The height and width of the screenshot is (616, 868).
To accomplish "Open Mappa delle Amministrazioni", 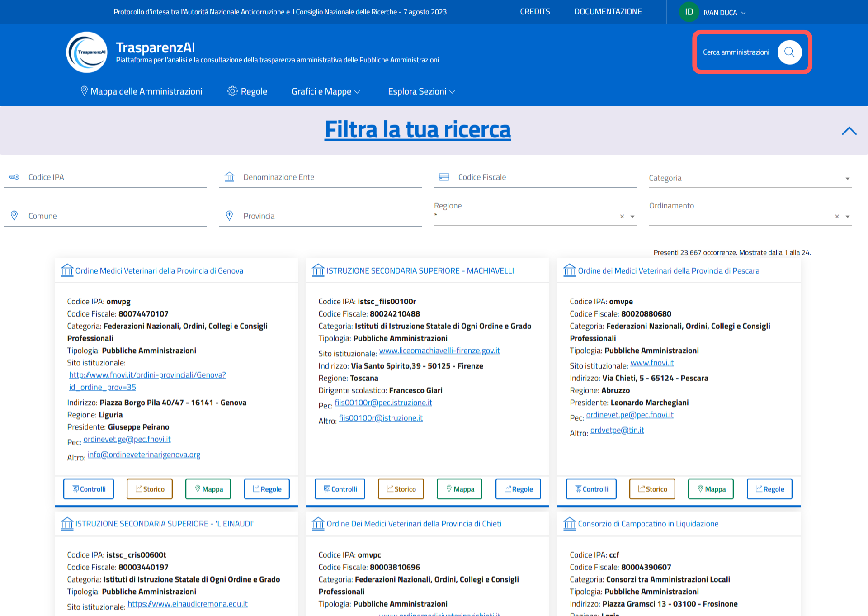I will (x=142, y=91).
